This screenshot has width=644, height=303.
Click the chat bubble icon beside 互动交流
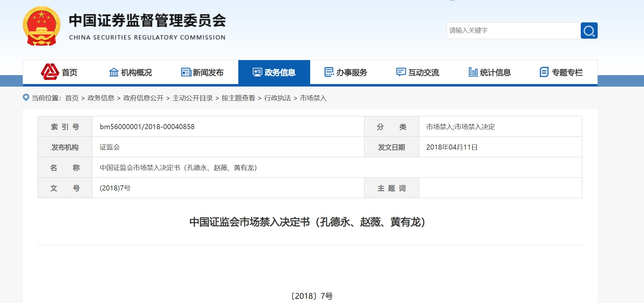(401, 72)
